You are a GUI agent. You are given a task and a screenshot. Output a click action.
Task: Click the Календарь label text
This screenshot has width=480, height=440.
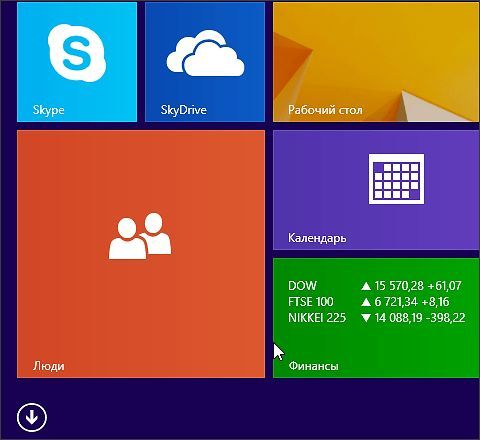[317, 238]
